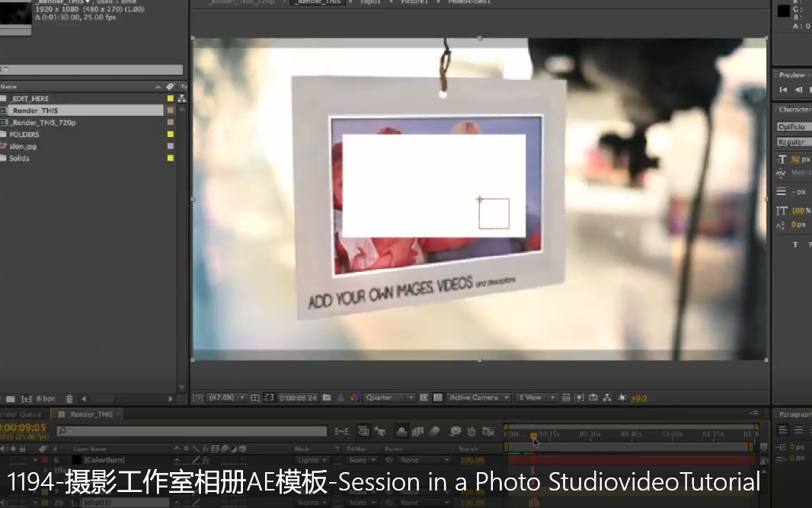Create a new folder in Project panel
The image size is (812, 508).
(x=11, y=399)
